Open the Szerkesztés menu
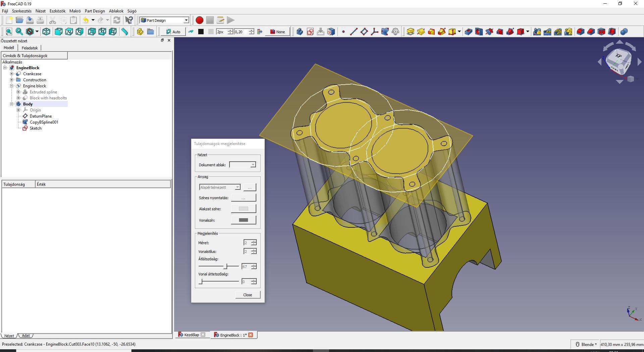 pyautogui.click(x=22, y=11)
